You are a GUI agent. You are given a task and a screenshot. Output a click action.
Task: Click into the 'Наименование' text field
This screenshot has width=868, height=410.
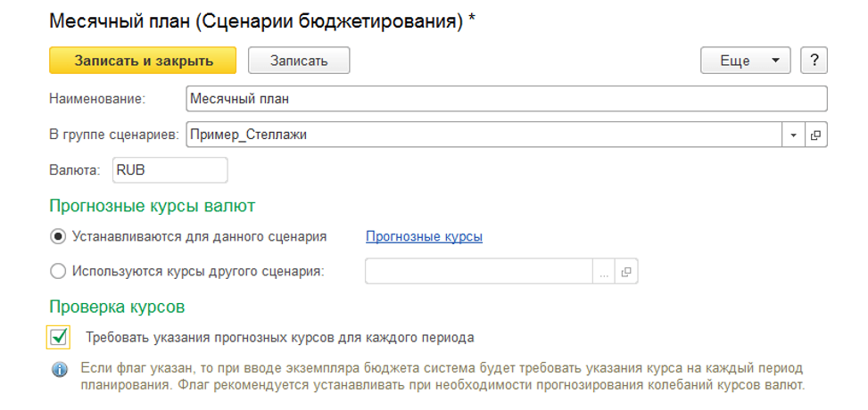pyautogui.click(x=506, y=98)
